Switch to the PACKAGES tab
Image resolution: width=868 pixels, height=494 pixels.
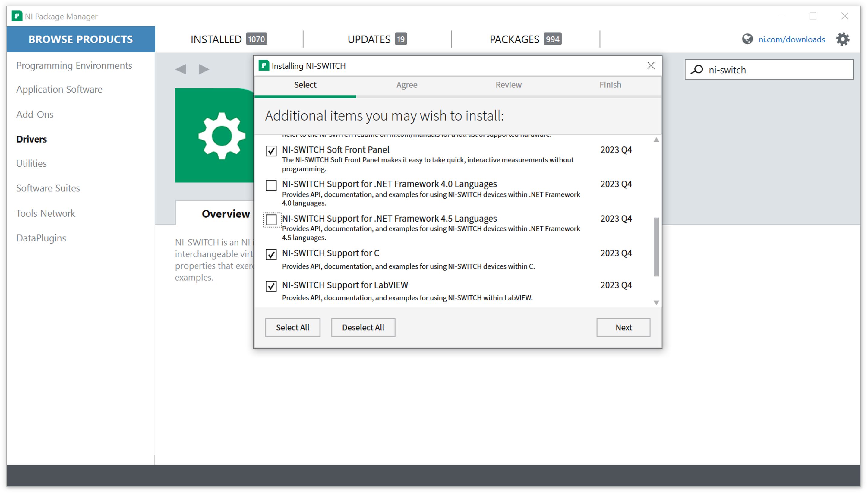point(525,39)
